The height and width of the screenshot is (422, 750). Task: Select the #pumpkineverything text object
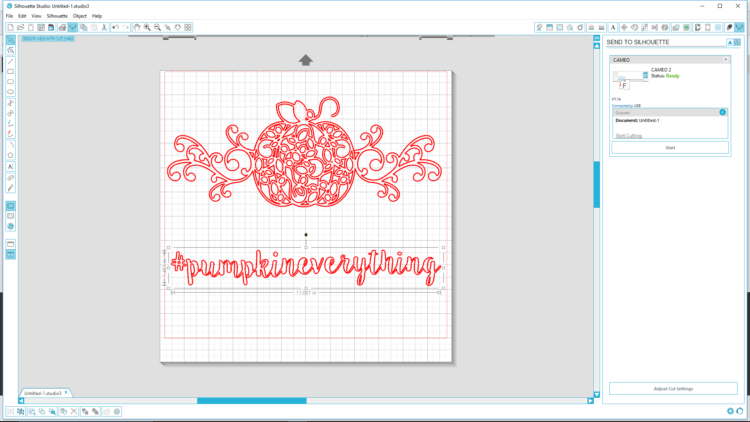305,267
